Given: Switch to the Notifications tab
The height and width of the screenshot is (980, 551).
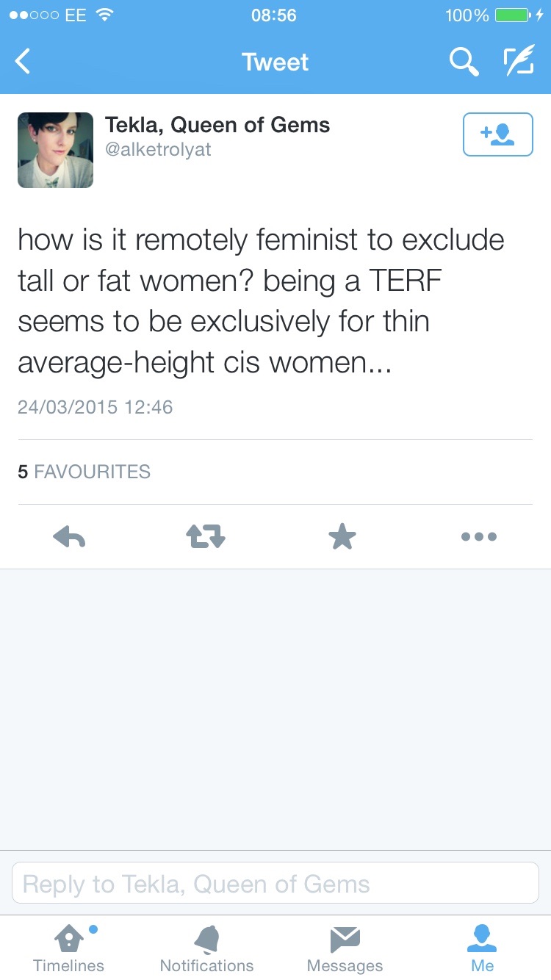Looking at the screenshot, I should point(206,948).
